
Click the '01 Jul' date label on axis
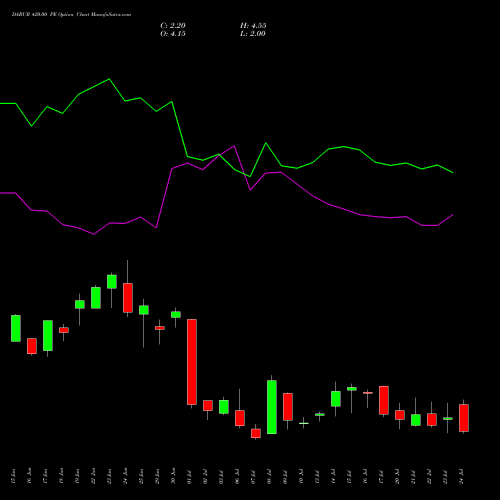(189, 476)
